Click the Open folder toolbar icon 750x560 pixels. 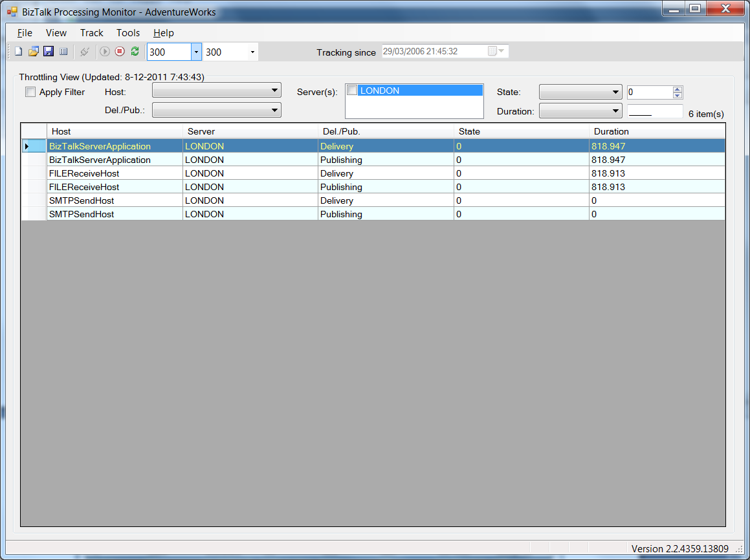(x=33, y=52)
